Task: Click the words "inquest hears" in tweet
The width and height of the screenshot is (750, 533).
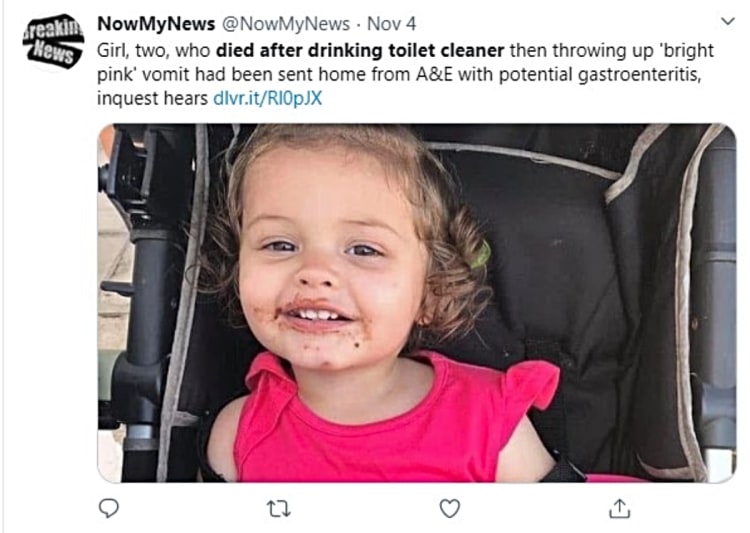Action: click(152, 99)
